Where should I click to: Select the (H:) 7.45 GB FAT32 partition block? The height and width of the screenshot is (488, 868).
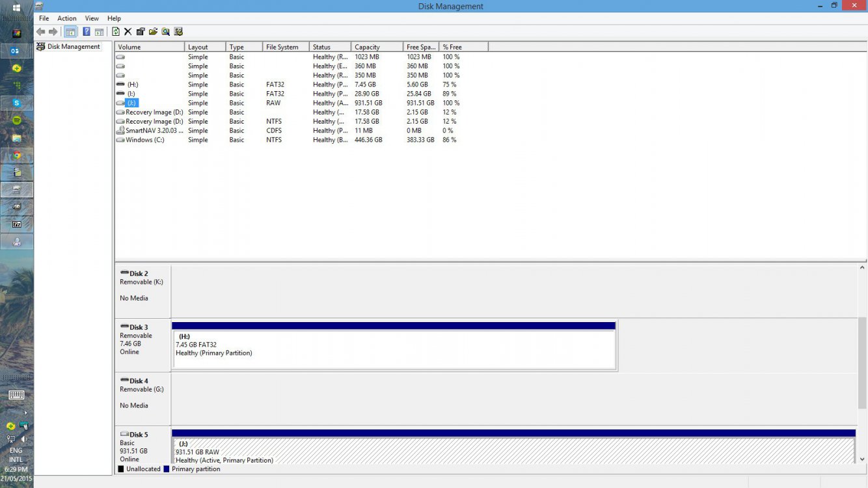pos(394,345)
